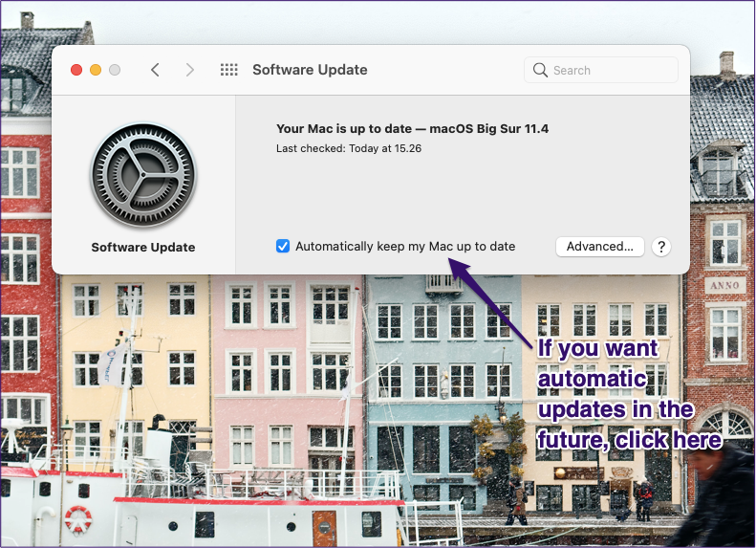Image resolution: width=756 pixels, height=548 pixels.
Task: Go back with the left chevron
Action: click(x=155, y=70)
